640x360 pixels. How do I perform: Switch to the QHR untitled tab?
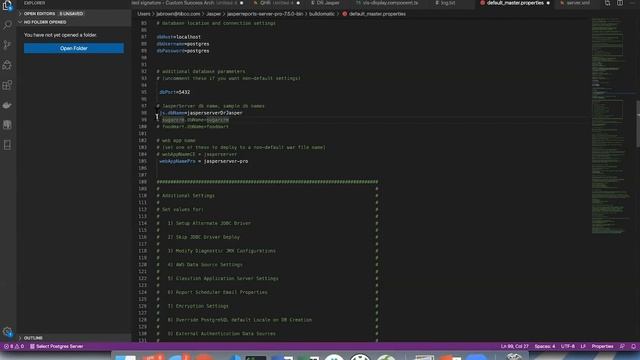coord(277,3)
